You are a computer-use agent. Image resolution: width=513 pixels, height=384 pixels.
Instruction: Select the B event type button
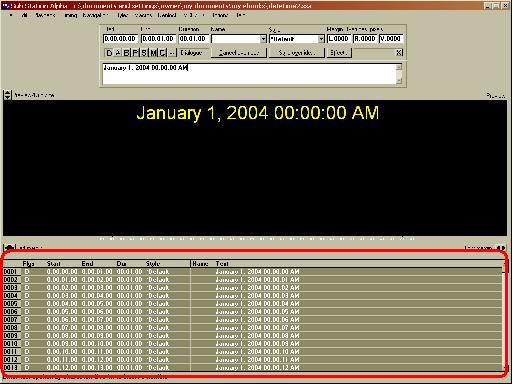click(126, 53)
